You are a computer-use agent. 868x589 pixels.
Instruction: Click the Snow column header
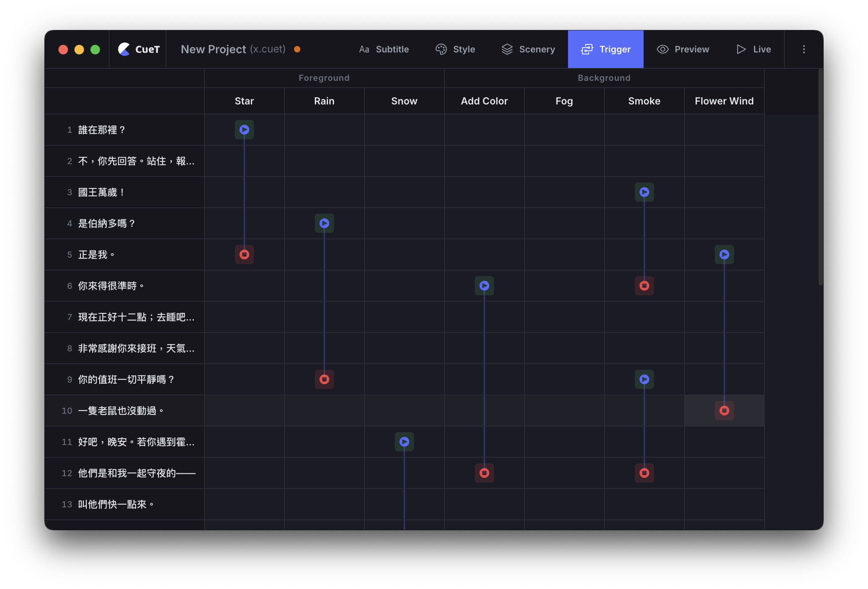click(404, 101)
